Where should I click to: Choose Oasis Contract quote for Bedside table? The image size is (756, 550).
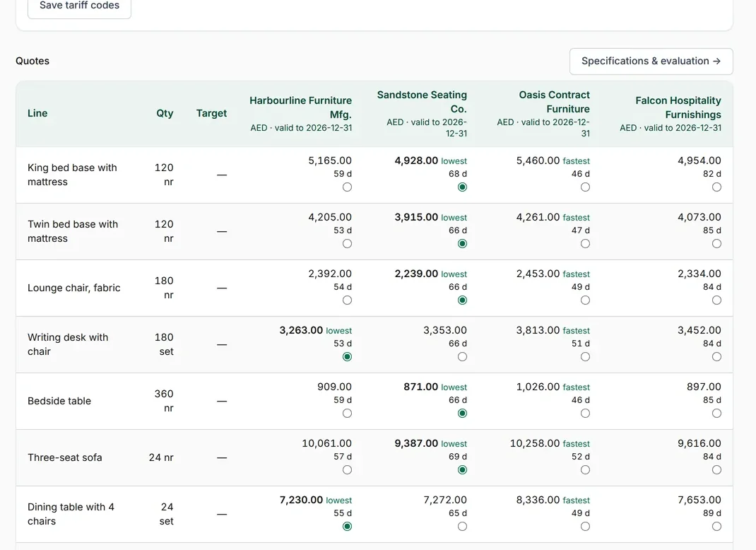(x=585, y=413)
